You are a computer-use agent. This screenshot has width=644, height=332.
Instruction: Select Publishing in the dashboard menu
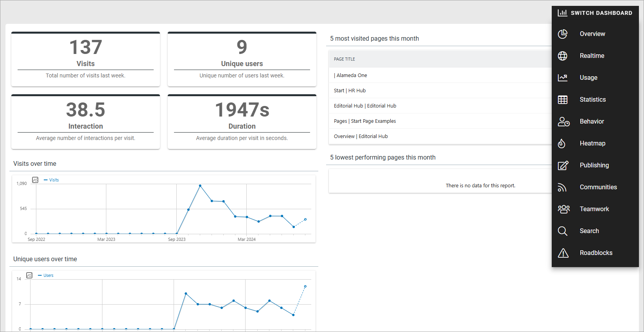[595, 165]
